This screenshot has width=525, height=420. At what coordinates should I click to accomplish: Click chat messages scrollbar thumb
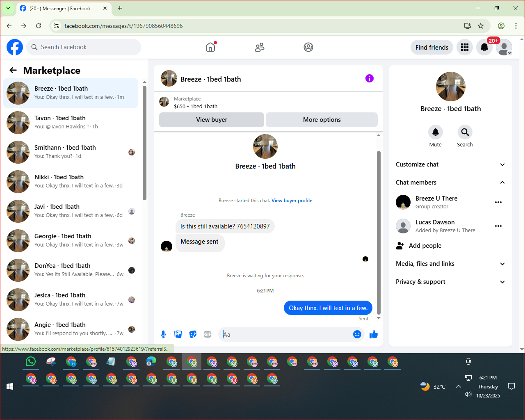[379, 233]
